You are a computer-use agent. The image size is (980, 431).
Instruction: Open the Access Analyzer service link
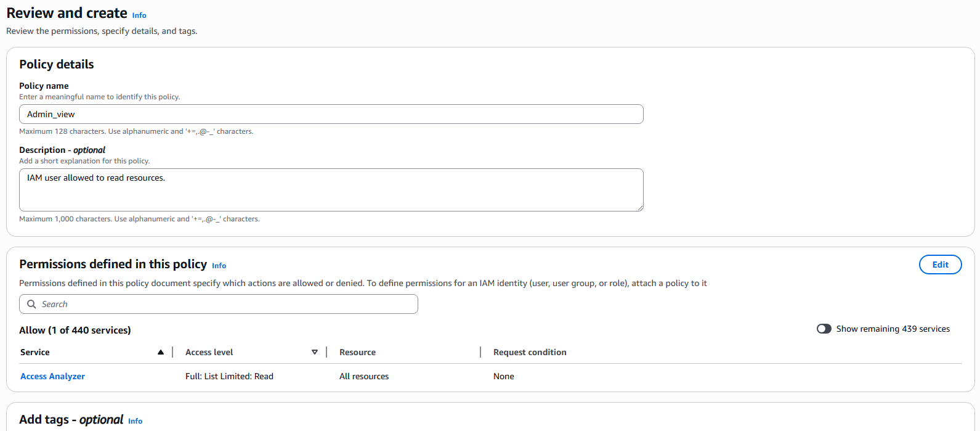coord(52,376)
